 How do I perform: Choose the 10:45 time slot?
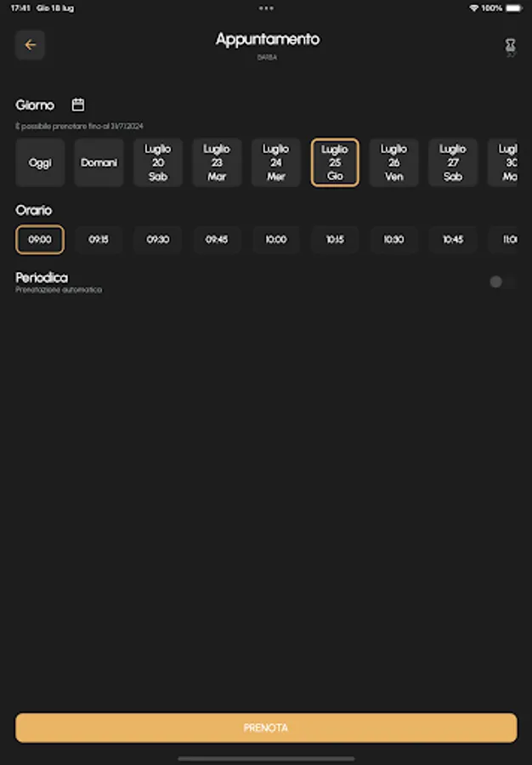(x=453, y=240)
